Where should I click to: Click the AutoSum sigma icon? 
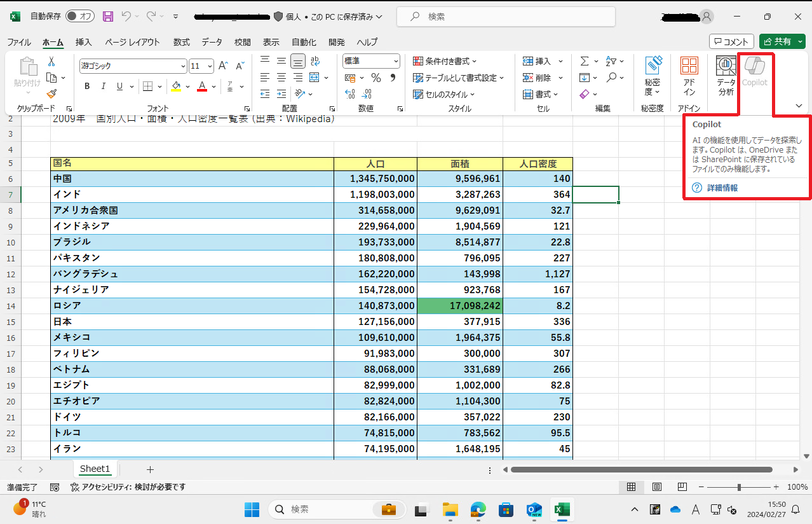(x=585, y=61)
